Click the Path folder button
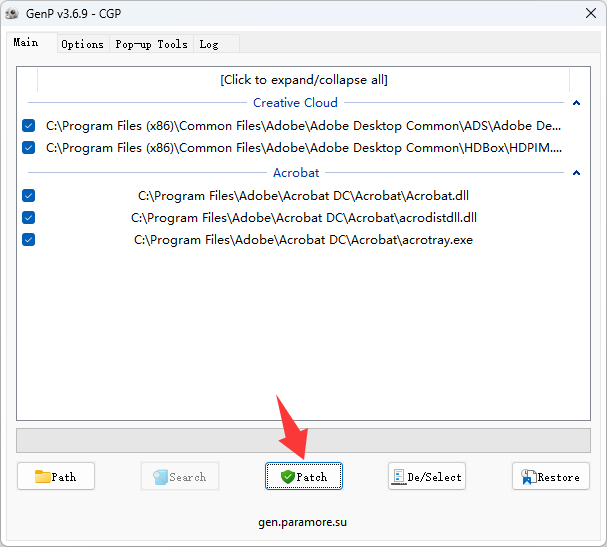The height and width of the screenshot is (547, 607). [56, 476]
